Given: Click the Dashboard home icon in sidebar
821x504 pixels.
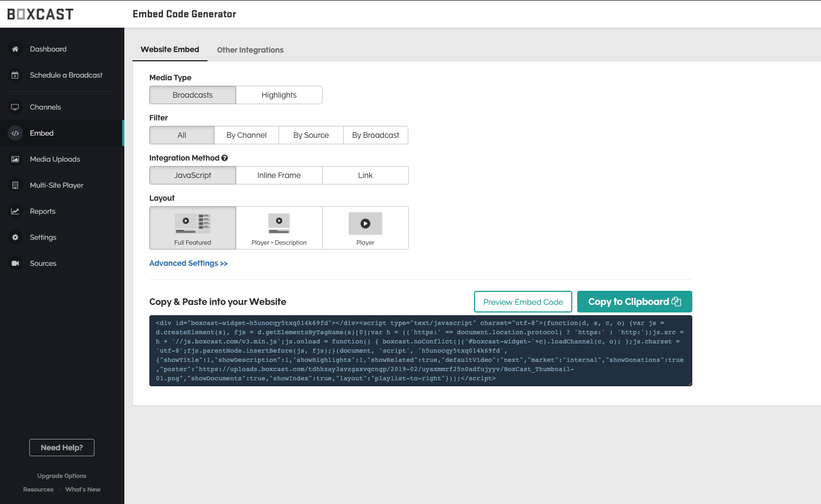Looking at the screenshot, I should point(15,49).
